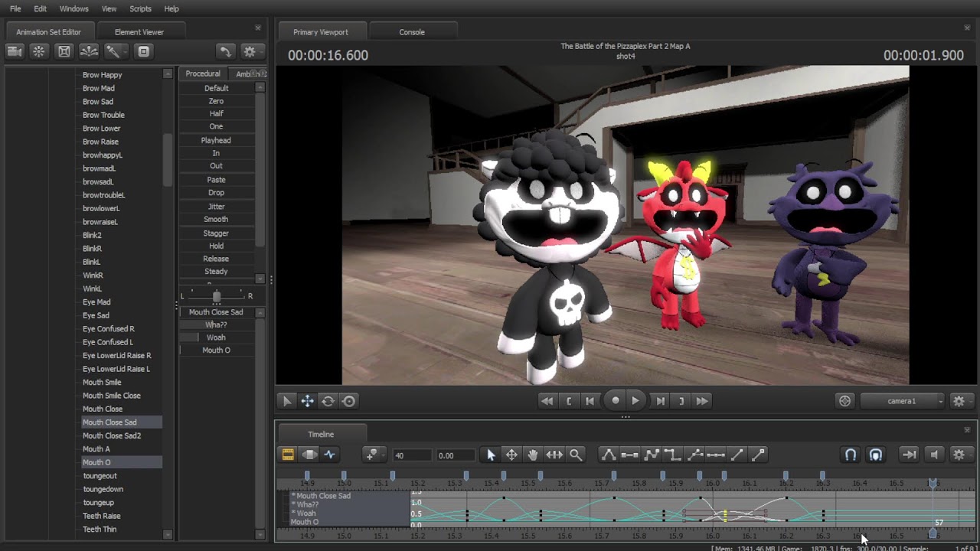This screenshot has width=980, height=551.
Task: Switch to the Clip Editor filmstrip icon
Action: click(288, 455)
